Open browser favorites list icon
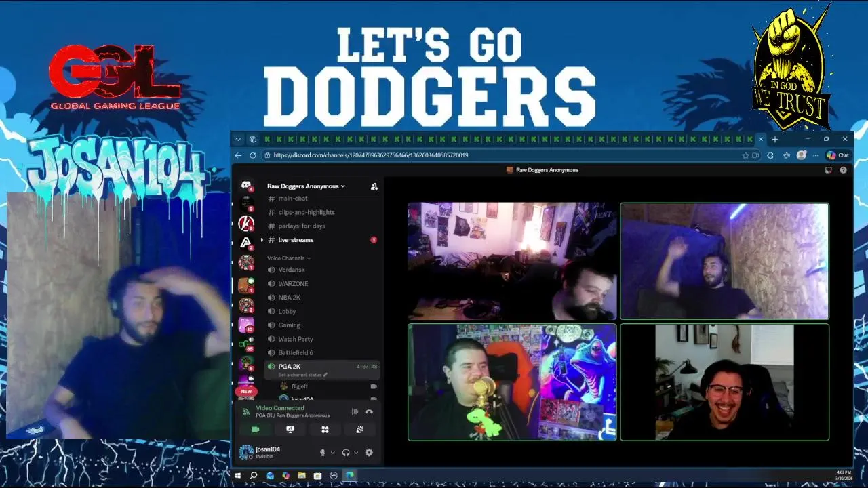Viewport: 868px width, 488px height. 787,155
